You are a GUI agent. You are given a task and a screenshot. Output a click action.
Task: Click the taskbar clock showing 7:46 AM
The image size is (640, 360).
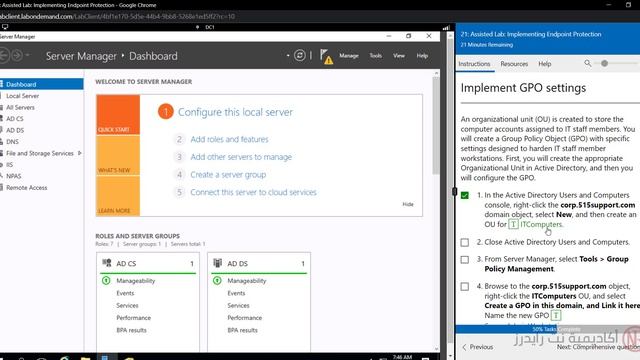point(402,357)
